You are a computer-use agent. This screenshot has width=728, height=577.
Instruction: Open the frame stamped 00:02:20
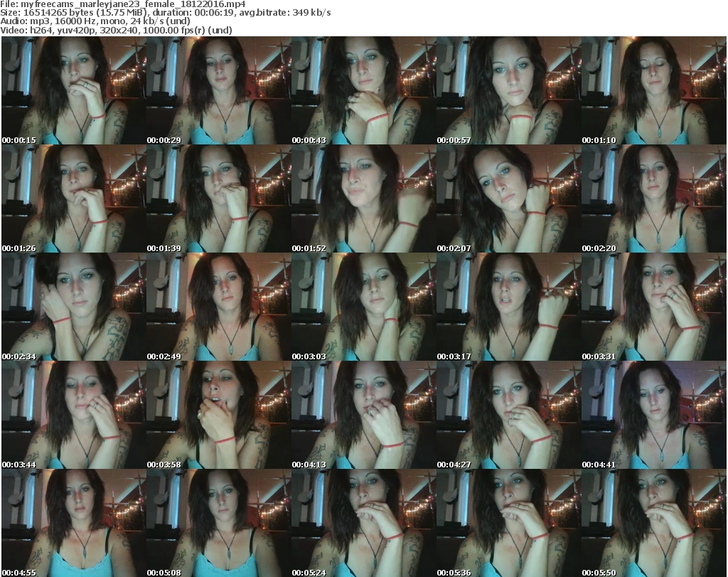tap(654, 198)
